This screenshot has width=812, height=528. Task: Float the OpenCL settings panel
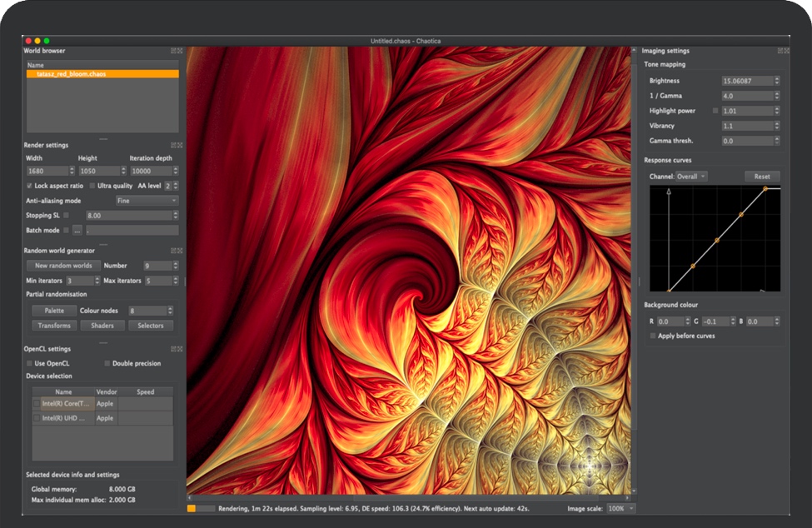(173, 349)
